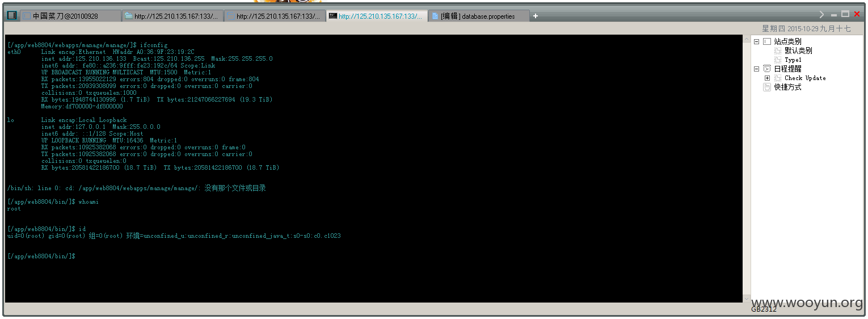The height and width of the screenshot is (319, 868).
Task: Collapse the 站点类别 tree node
Action: [756, 41]
